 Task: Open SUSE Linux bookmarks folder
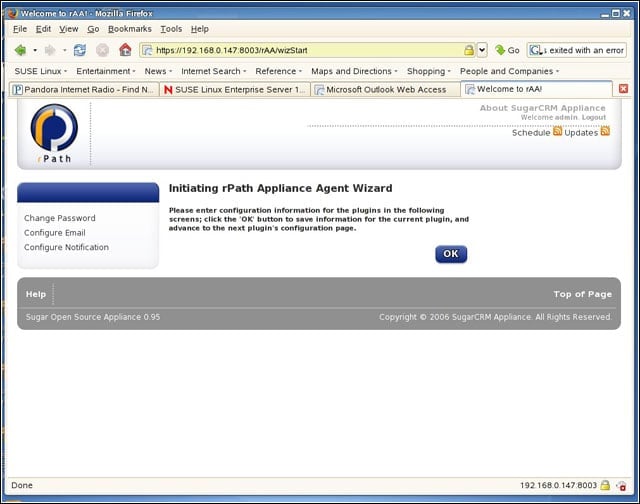pos(40,71)
